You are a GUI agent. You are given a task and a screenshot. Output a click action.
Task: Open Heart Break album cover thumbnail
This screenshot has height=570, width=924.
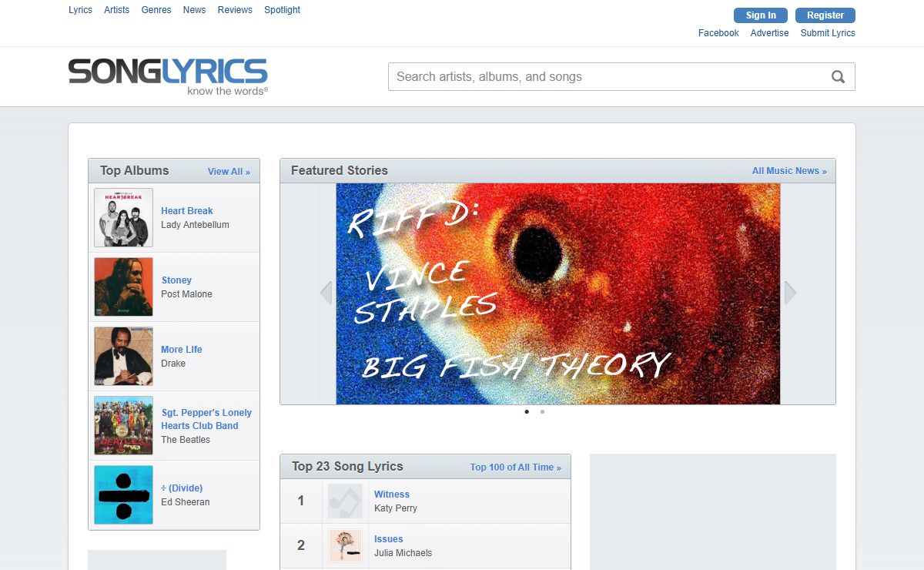[123, 217]
